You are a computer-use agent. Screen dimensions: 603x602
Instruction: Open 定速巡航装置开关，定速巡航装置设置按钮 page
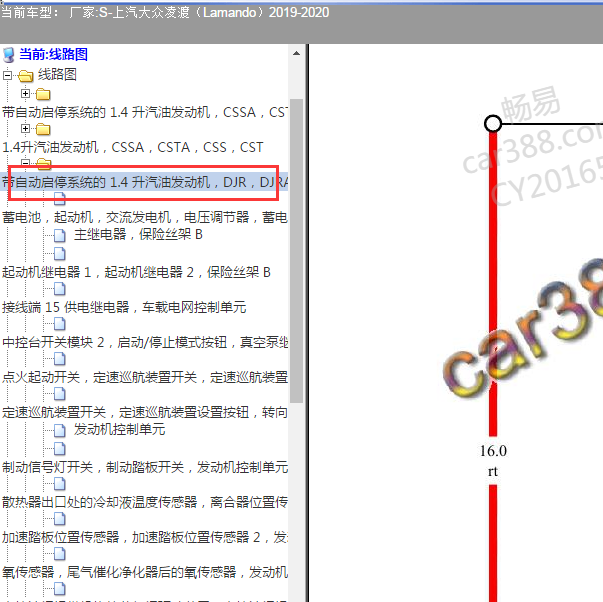coord(145,412)
